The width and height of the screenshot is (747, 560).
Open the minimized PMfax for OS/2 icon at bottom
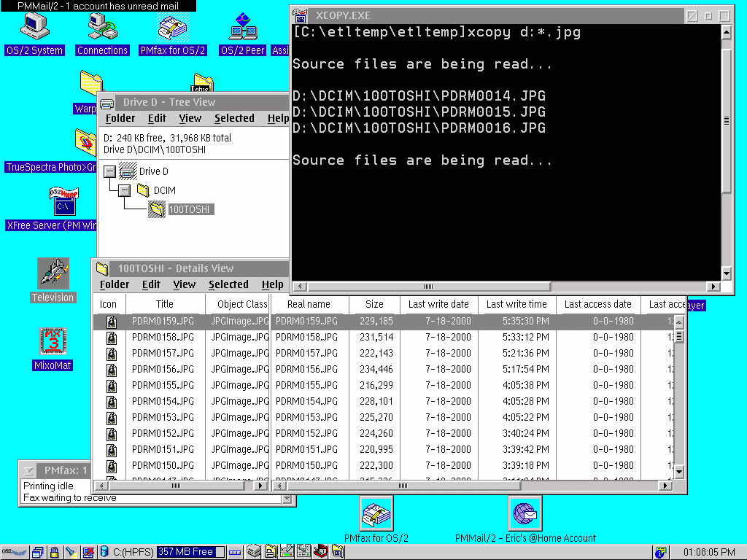(376, 514)
